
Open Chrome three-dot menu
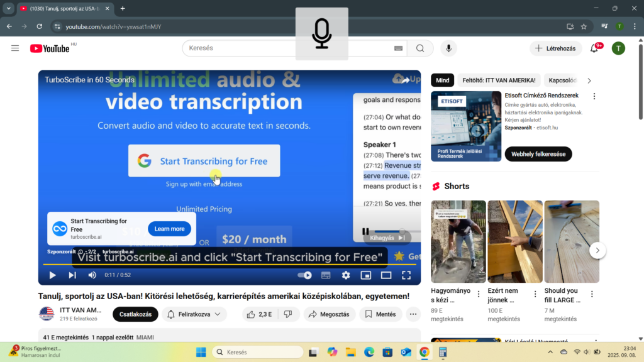coord(635,26)
